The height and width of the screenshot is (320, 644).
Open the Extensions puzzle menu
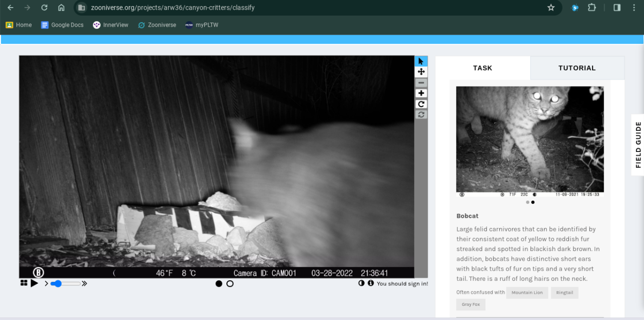(x=592, y=8)
